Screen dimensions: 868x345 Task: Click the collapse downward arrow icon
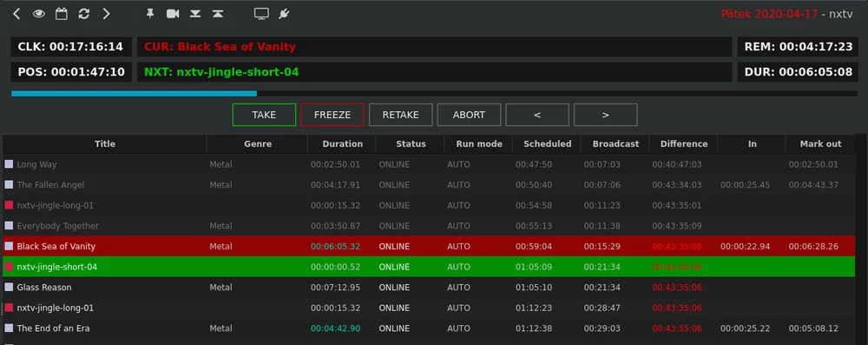195,14
